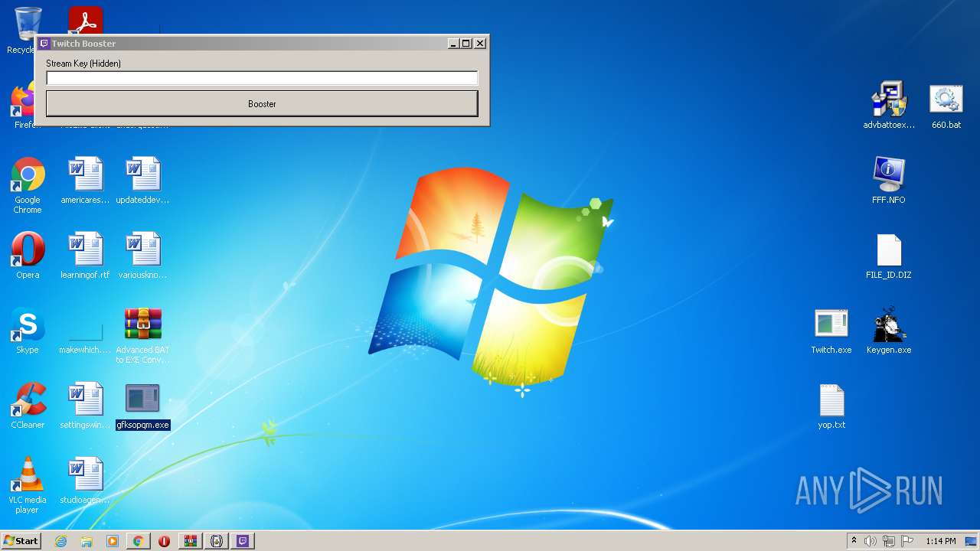Select the Twitch.exe desktop icon
Viewport: 980px width, 551px height.
(x=831, y=331)
